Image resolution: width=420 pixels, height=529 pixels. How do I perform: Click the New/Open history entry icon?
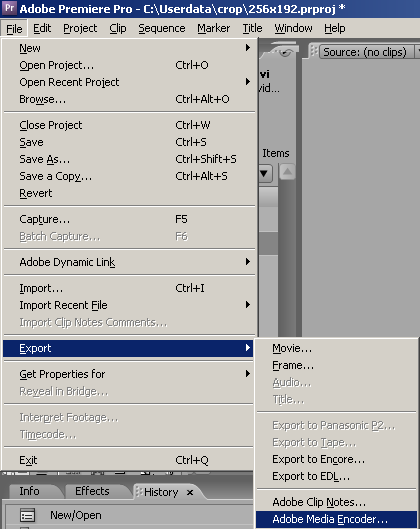coord(27,516)
